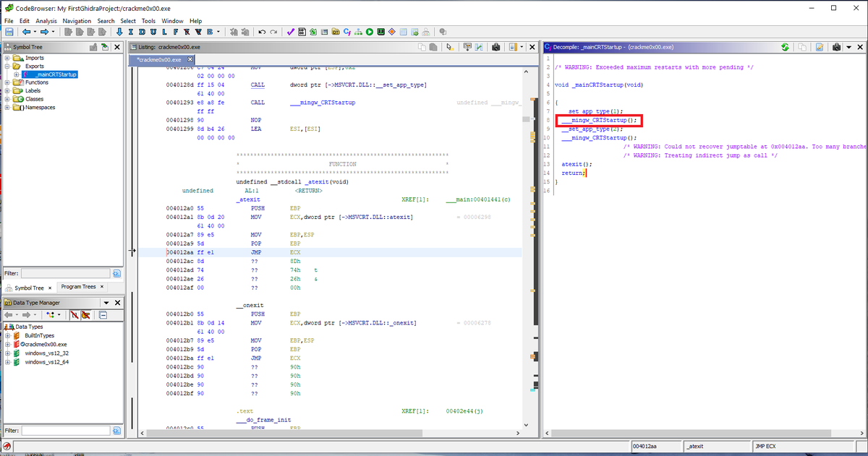
Task: Click the 'B' next bookmark toolbar icon
Action: coord(210,32)
